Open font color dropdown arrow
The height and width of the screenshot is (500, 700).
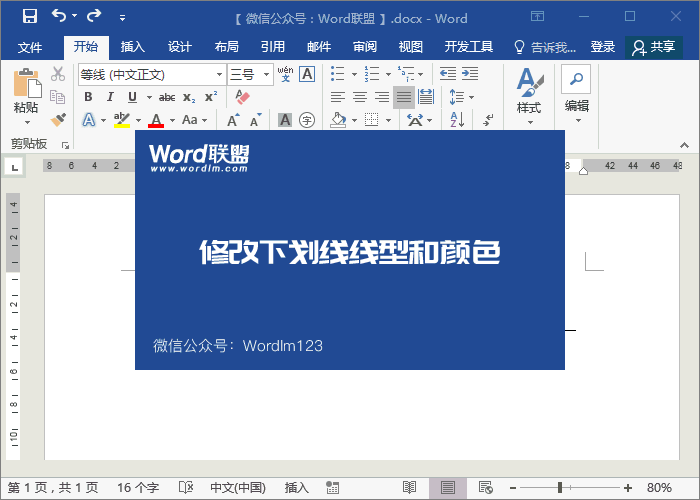(172, 120)
